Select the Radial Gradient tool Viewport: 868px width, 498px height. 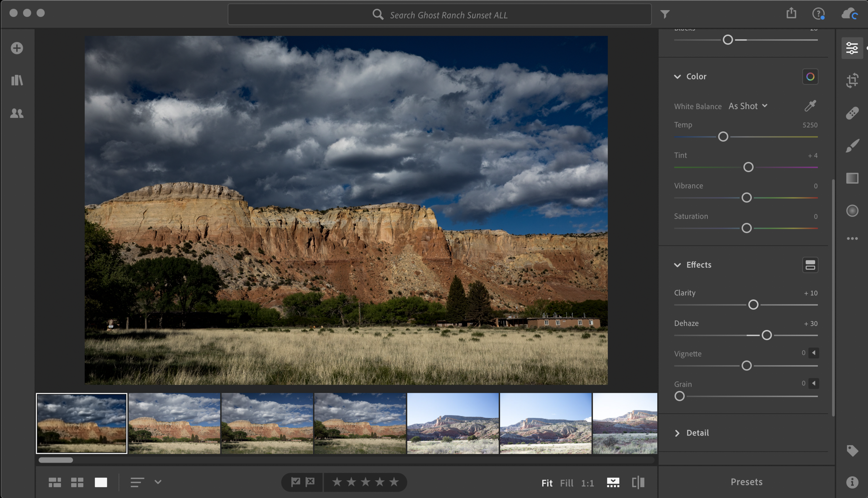[852, 211]
